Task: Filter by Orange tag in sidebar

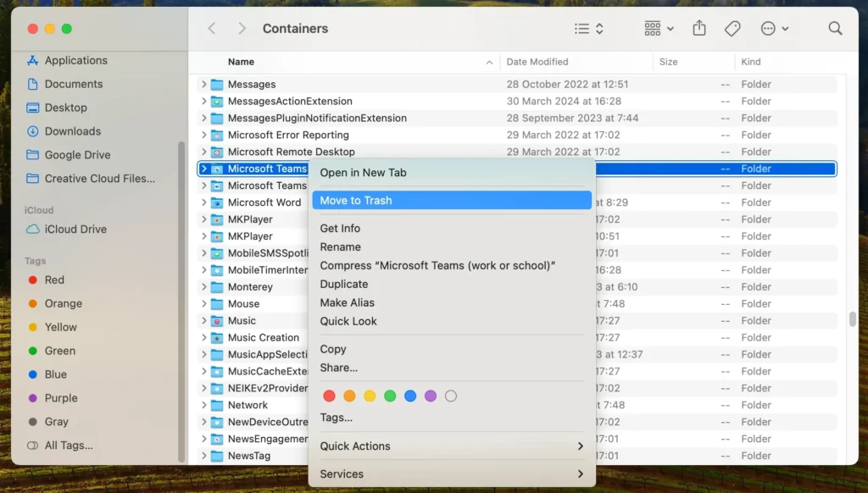Action: [55, 304]
